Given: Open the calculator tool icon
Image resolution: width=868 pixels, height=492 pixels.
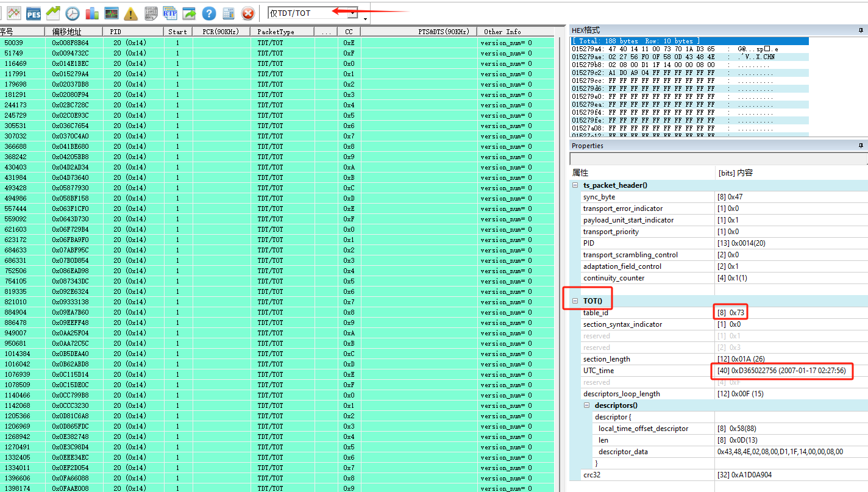Looking at the screenshot, I should pos(229,13).
